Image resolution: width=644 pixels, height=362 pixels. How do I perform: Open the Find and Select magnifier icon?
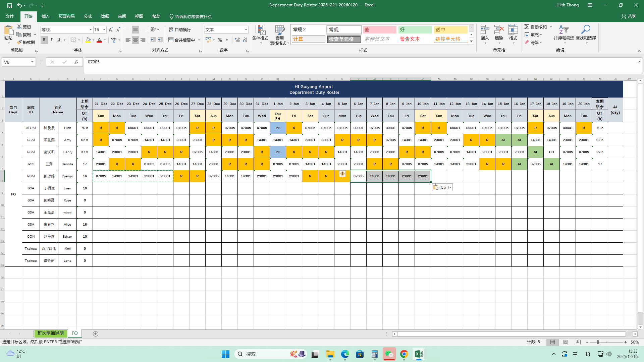point(586,29)
